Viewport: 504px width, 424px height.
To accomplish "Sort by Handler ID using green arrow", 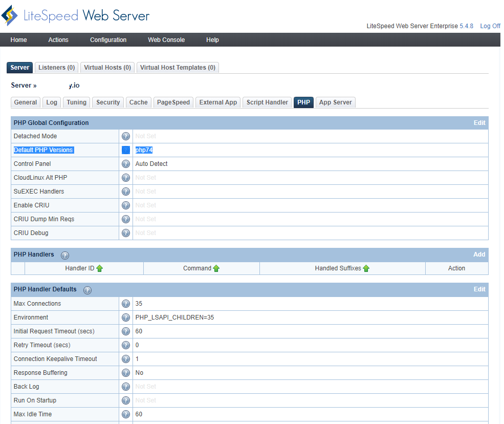I will pos(100,268).
